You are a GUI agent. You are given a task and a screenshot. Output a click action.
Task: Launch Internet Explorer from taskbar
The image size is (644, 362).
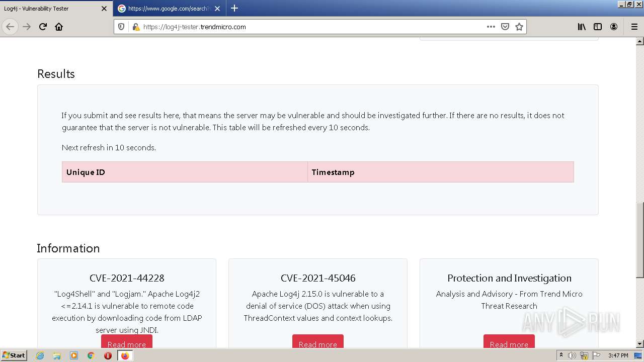40,355
